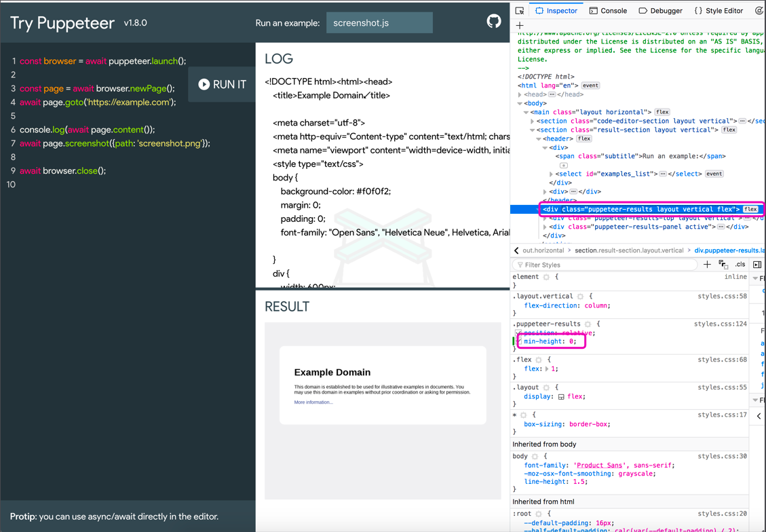Click event badge on html element
Screen dimensions: 766x532
[x=590, y=85]
